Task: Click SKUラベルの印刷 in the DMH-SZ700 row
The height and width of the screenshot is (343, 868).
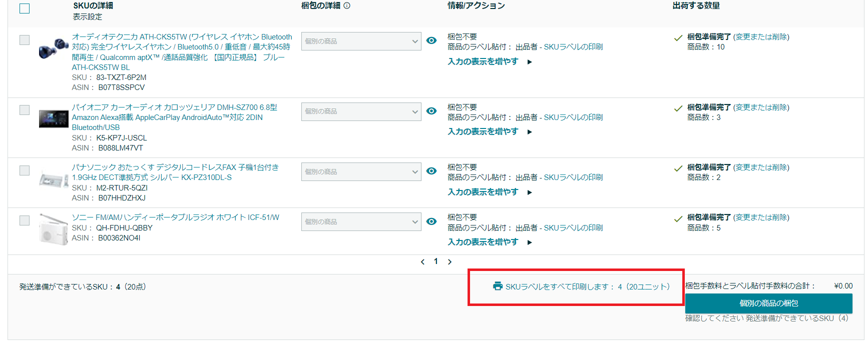Action: [574, 117]
